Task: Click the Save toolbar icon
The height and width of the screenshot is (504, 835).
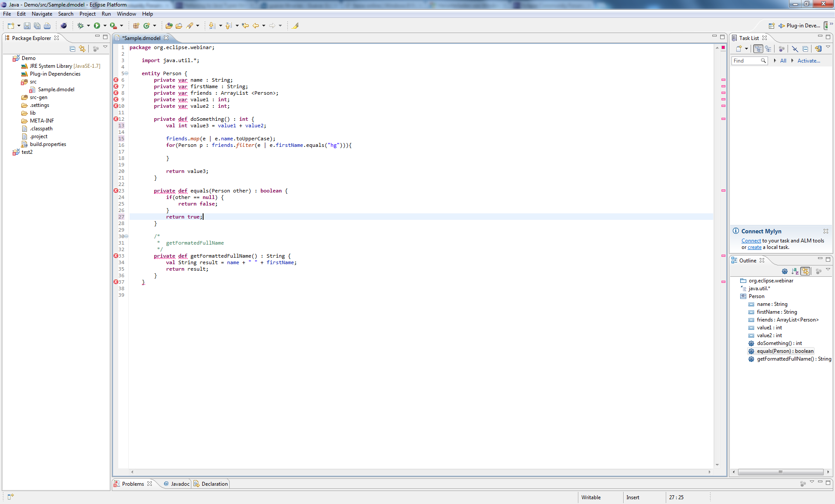Action: pyautogui.click(x=27, y=26)
